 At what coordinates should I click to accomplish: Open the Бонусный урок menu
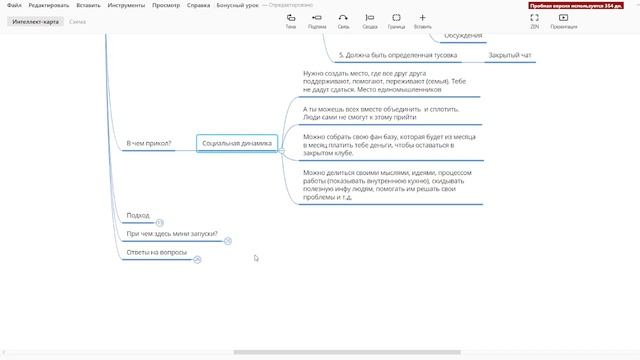238,5
